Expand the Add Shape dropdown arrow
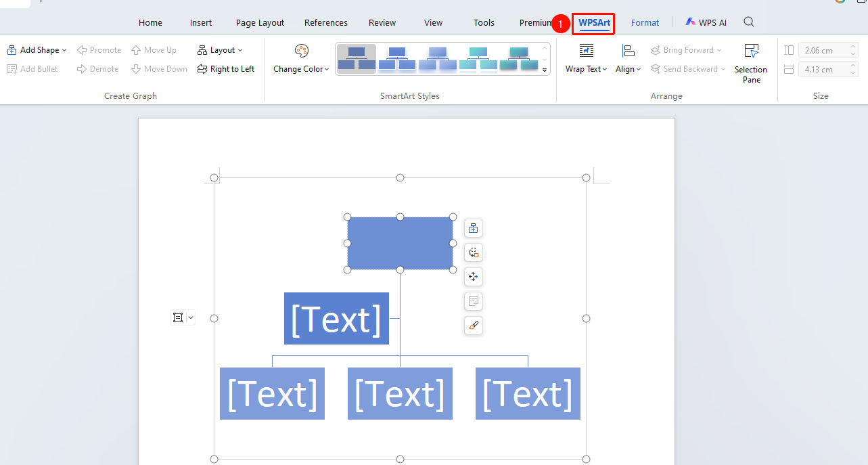The width and height of the screenshot is (868, 465). pos(64,50)
